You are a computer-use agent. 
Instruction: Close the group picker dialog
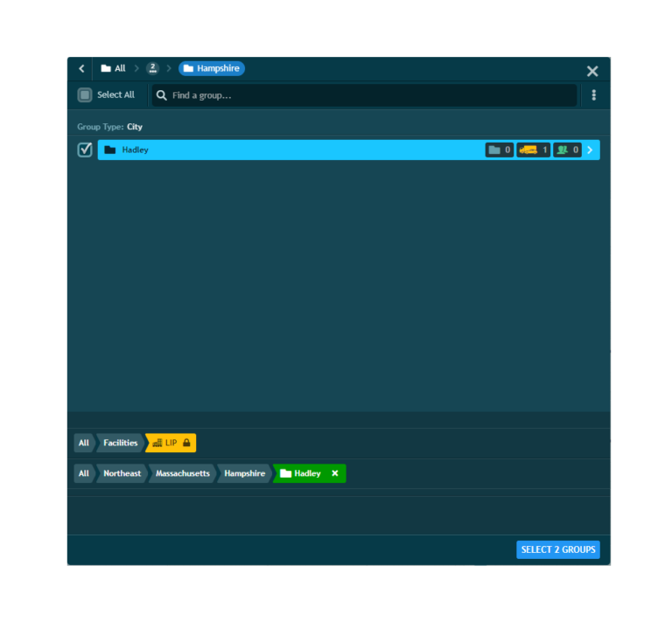[x=592, y=71]
